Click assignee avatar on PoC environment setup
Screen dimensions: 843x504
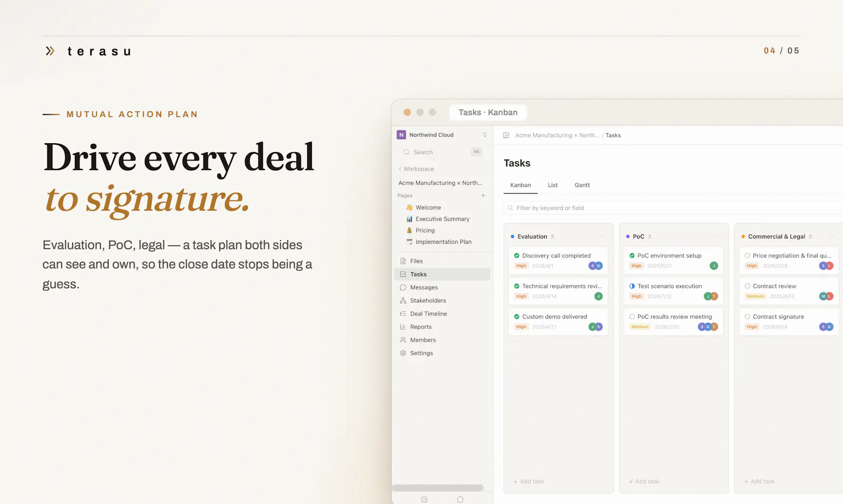pyautogui.click(x=714, y=266)
